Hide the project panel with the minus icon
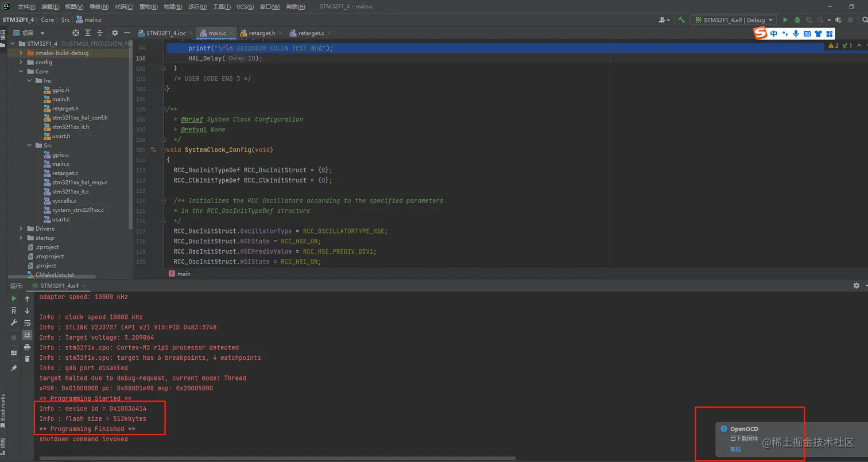 coord(127,33)
